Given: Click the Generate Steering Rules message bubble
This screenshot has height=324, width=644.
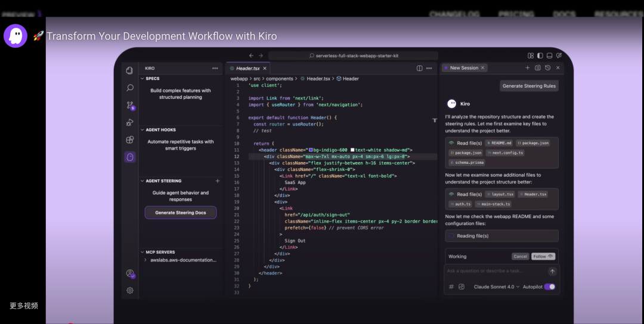Looking at the screenshot, I should click(529, 86).
